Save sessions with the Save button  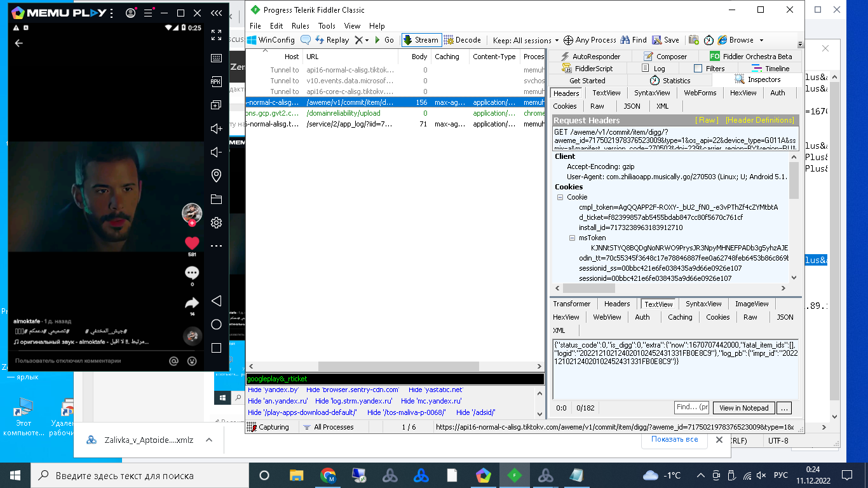pyautogui.click(x=665, y=40)
